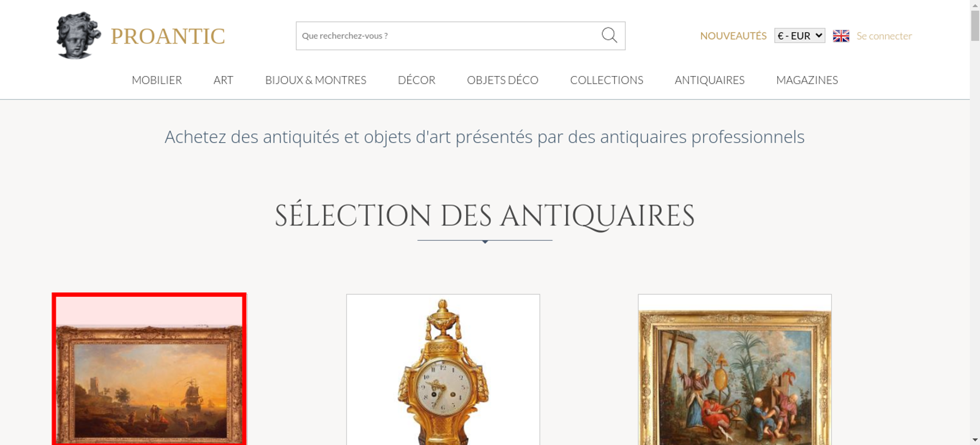Open the BIJOUX & MONTRES menu
This screenshot has width=980, height=445.
click(316, 80)
